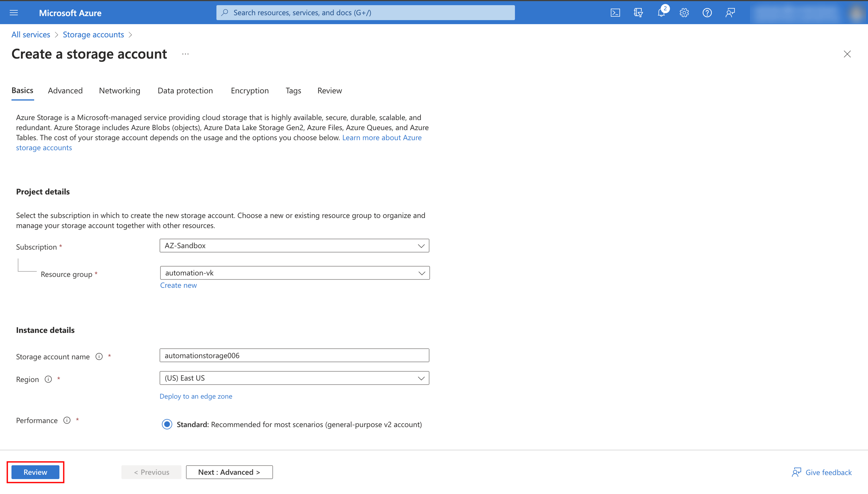The image size is (868, 494).
Task: Switch to the Basics tab
Action: pos(22,90)
